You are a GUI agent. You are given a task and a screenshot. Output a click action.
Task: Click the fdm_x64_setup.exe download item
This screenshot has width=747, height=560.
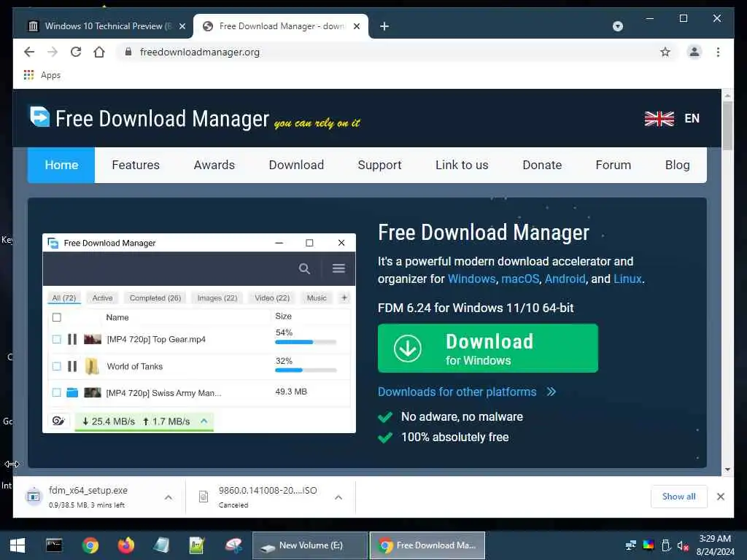[88, 497]
